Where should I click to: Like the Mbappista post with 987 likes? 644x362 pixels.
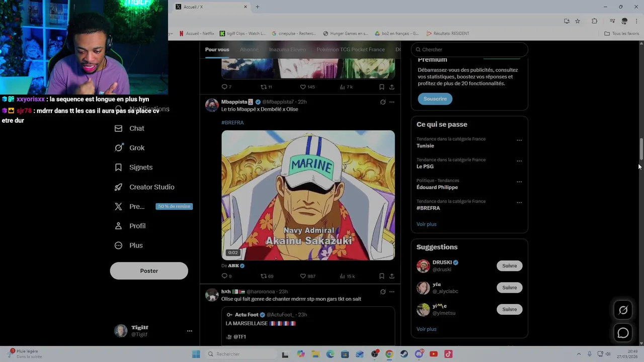click(307, 276)
